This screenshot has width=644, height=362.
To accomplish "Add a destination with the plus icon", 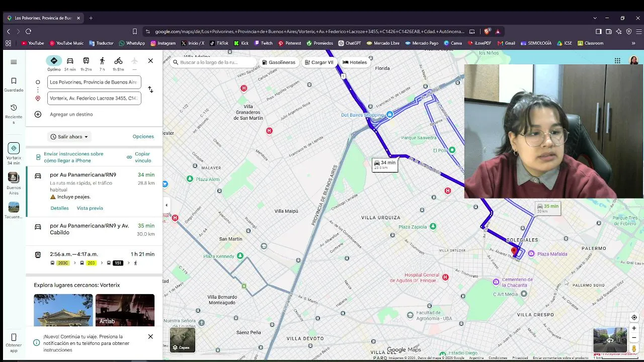I will coord(38,114).
